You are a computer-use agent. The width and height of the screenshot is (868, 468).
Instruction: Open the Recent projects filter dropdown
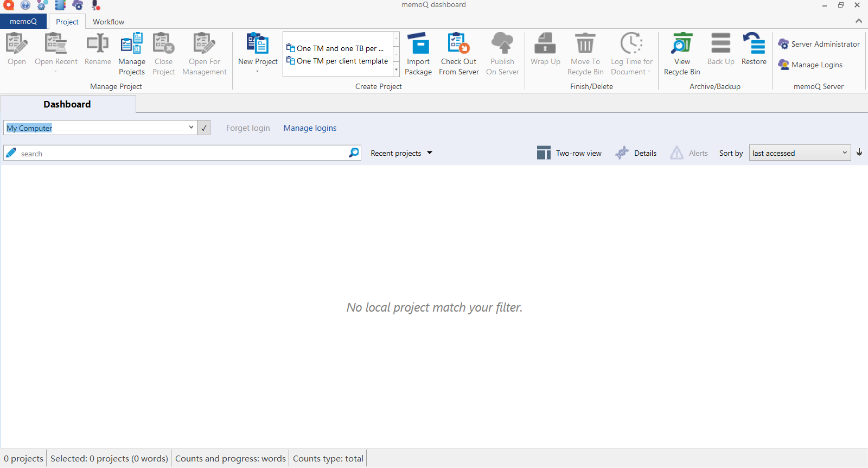pyautogui.click(x=401, y=153)
